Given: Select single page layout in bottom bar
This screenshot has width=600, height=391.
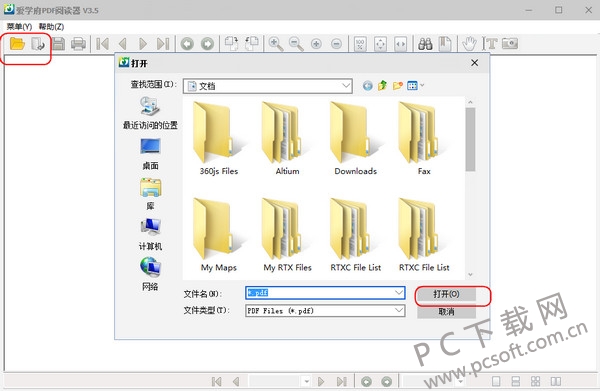Looking at the screenshot, I should pos(496,381).
